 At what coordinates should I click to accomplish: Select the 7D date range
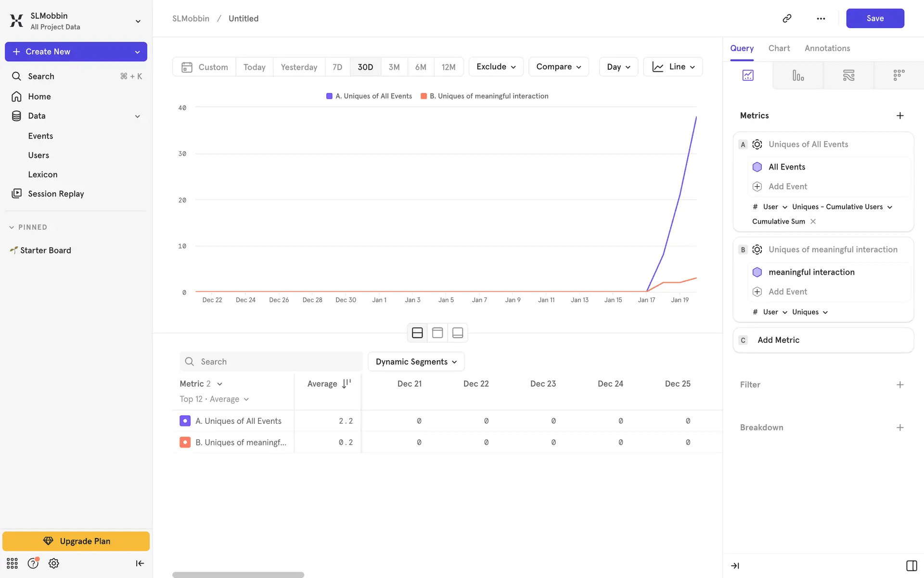tap(337, 67)
